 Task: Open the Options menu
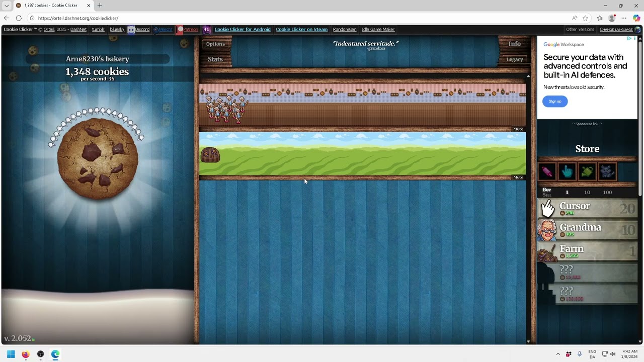[x=215, y=44]
